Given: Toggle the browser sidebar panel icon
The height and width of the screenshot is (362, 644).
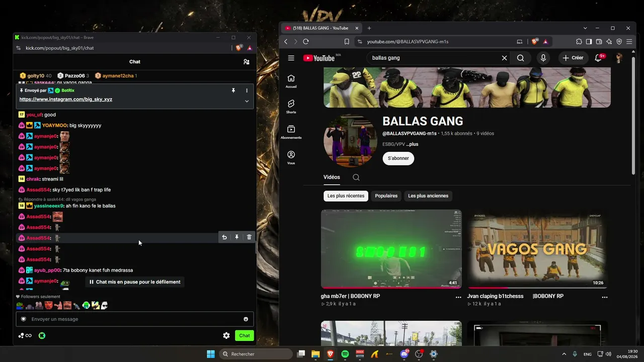Looking at the screenshot, I should [x=589, y=42].
